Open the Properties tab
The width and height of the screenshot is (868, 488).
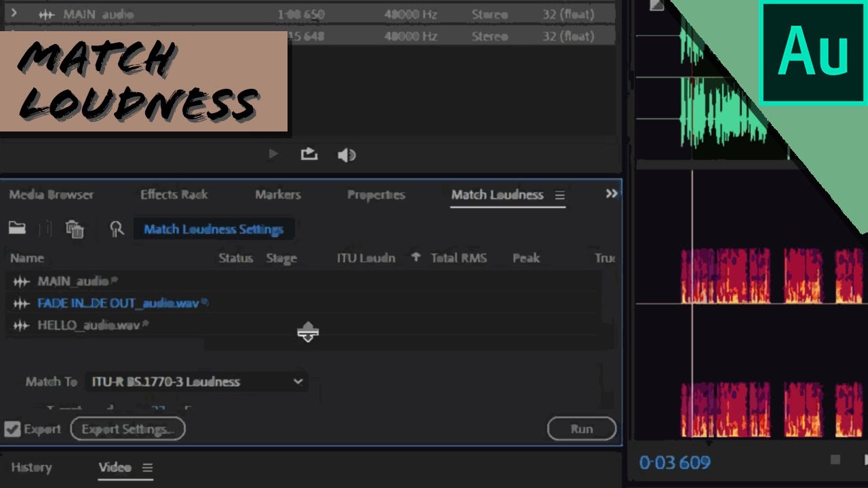[376, 195]
